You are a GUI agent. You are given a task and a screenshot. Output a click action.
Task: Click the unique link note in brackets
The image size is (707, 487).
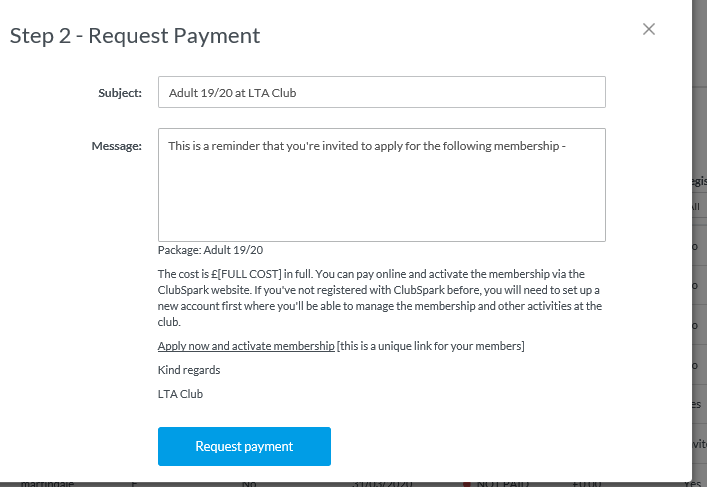point(431,346)
